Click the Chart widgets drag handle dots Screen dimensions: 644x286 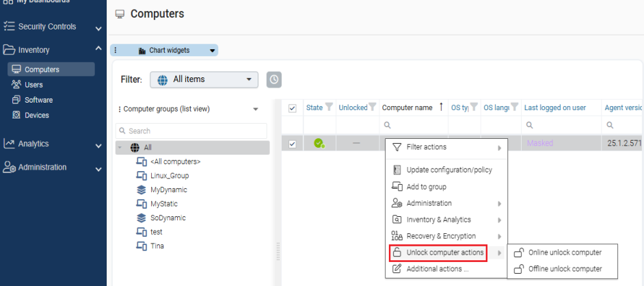[x=116, y=51]
